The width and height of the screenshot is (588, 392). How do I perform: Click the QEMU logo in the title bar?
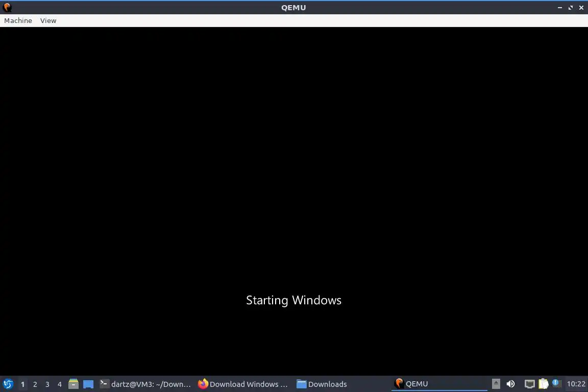pos(7,8)
